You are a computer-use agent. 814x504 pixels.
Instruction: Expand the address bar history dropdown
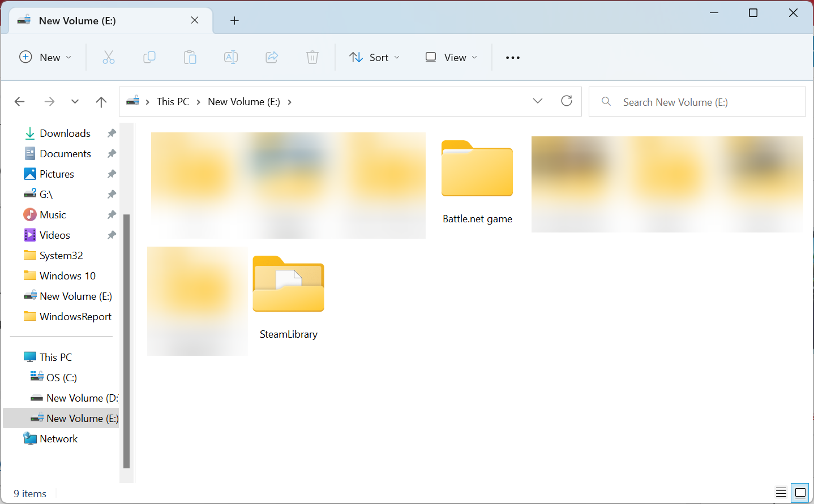538,101
